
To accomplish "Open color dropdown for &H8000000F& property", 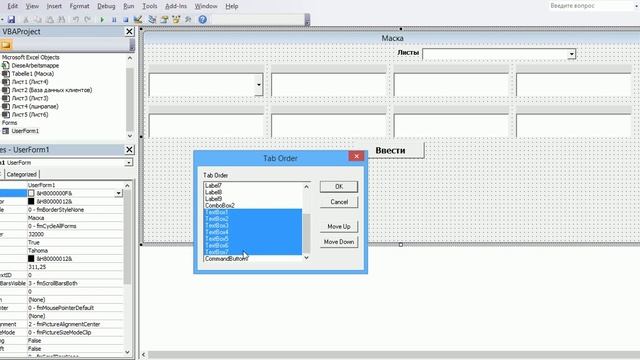I will [118, 193].
